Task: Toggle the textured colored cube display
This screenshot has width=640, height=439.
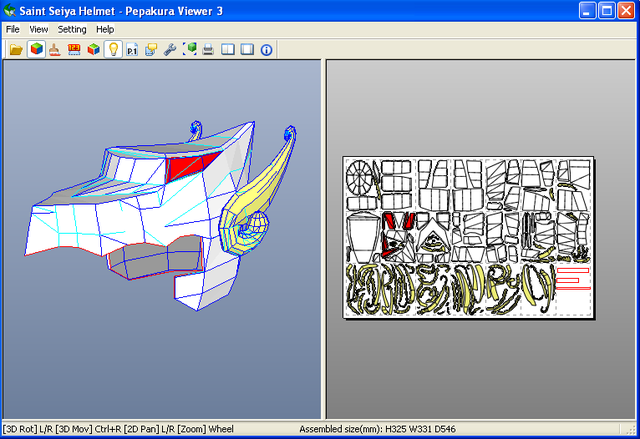Action: click(35, 49)
